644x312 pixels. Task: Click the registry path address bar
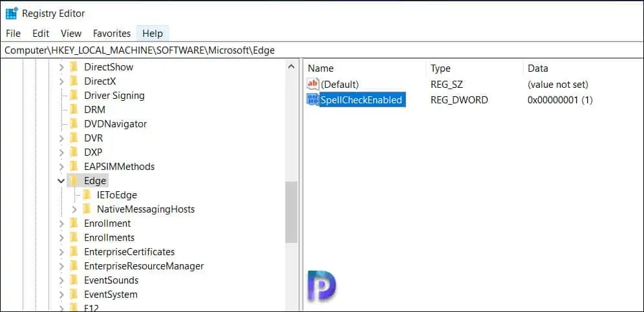point(322,50)
